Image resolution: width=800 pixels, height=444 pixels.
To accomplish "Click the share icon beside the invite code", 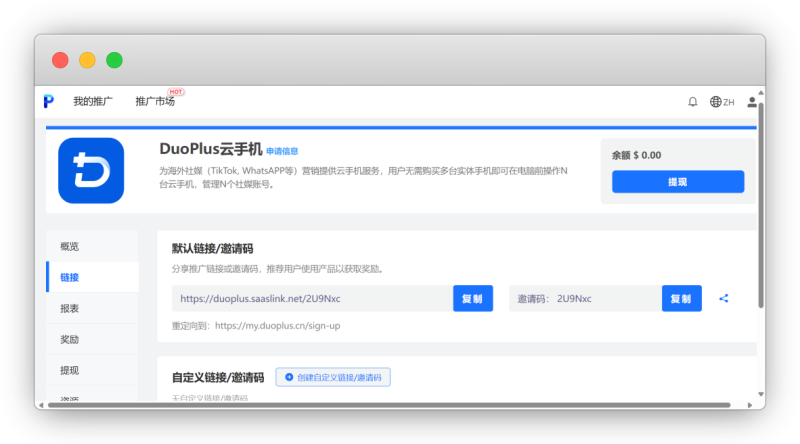I will click(723, 299).
